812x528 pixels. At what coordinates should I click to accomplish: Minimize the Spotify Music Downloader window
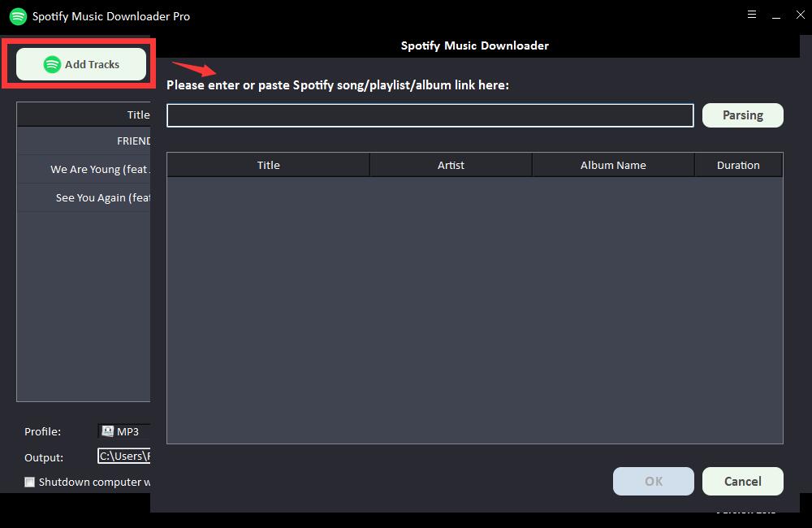click(x=776, y=15)
